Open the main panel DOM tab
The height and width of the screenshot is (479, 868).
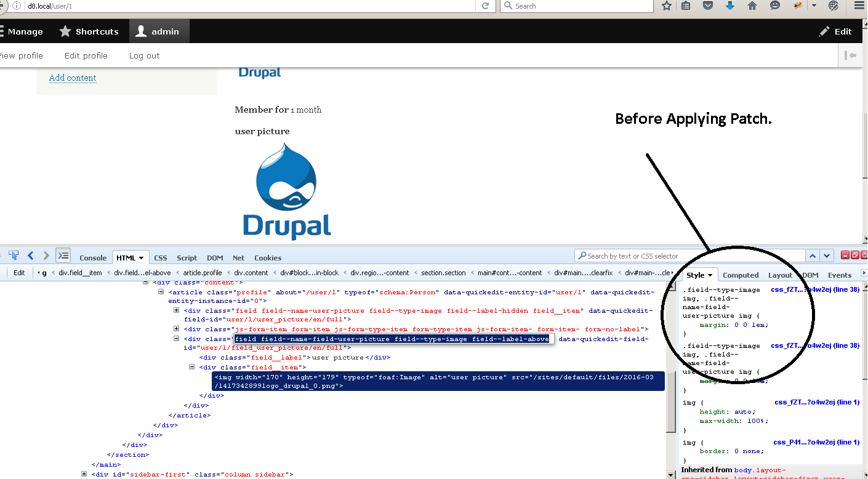[215, 258]
